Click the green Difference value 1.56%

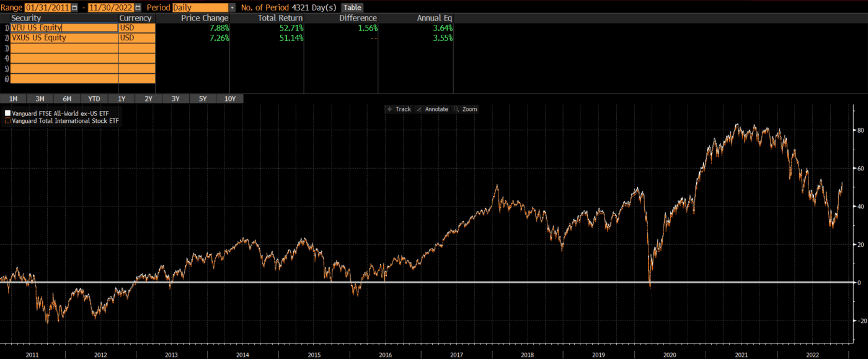click(x=369, y=27)
